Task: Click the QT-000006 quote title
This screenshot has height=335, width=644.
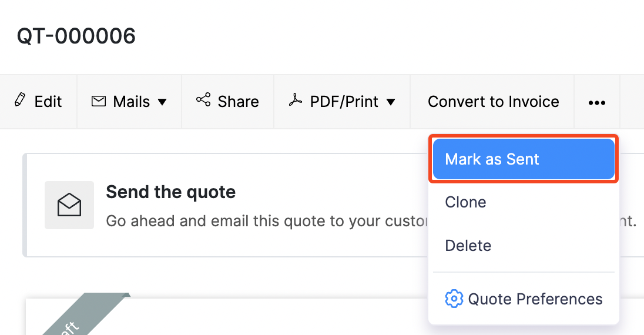Action: [76, 36]
